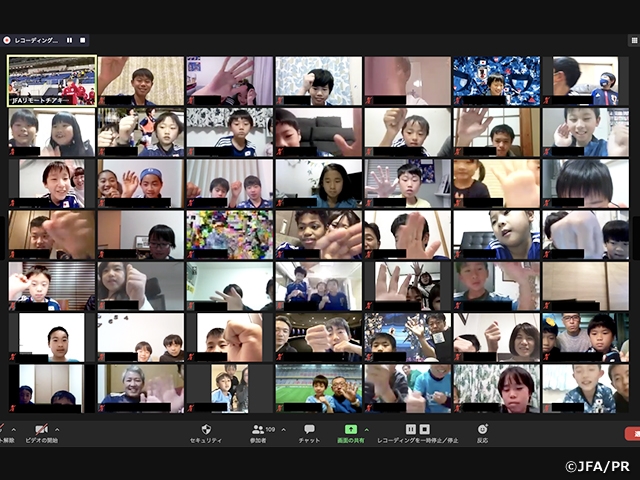The height and width of the screenshot is (480, 640).
Task: Select the blue JFA flag pattern video tile
Action: (496, 80)
